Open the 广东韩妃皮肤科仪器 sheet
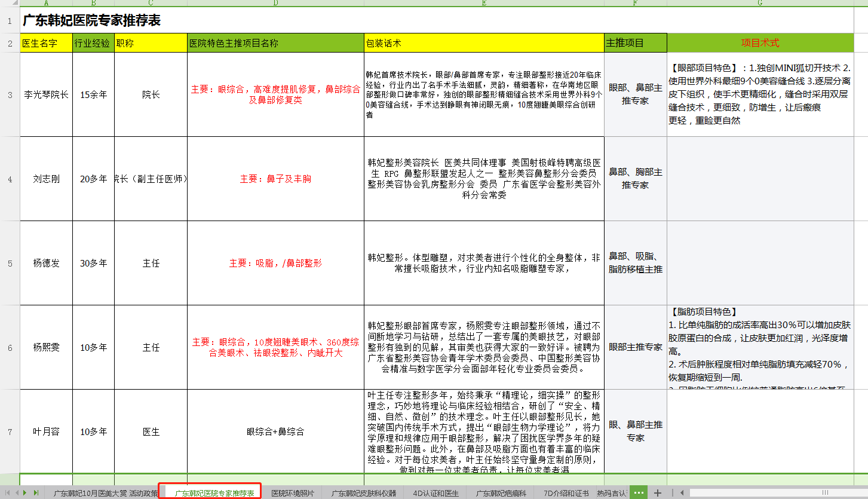This screenshot has width=868, height=499. pos(363,491)
